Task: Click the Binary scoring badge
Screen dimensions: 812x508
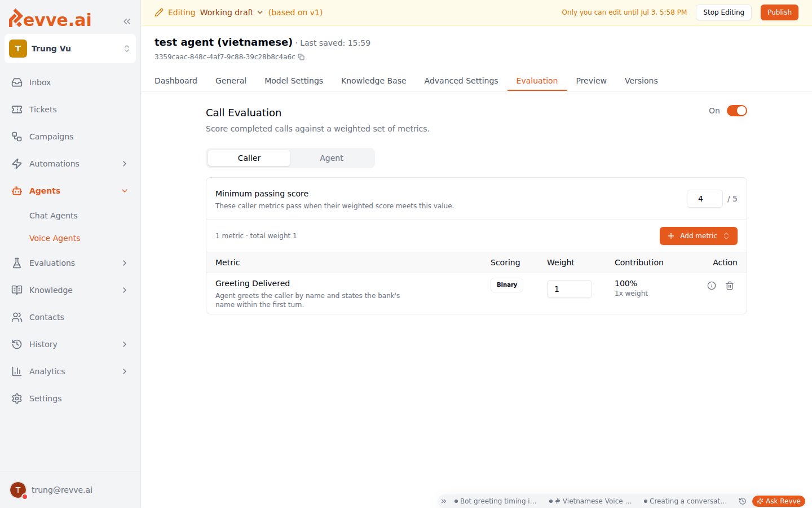Action: coord(507,285)
